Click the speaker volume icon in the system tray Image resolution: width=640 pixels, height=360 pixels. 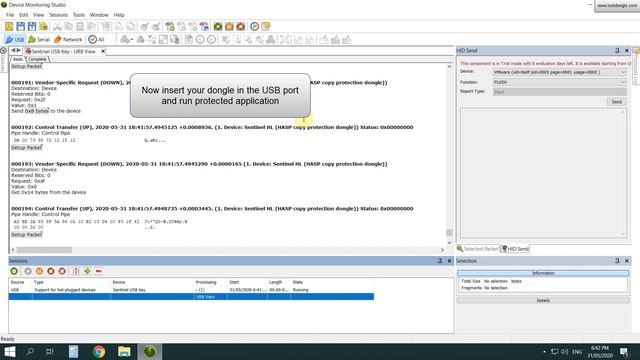point(564,351)
